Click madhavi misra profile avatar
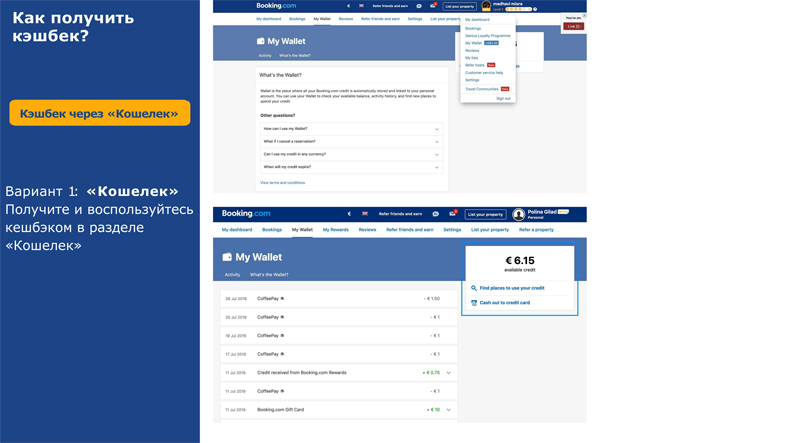 tap(486, 6)
